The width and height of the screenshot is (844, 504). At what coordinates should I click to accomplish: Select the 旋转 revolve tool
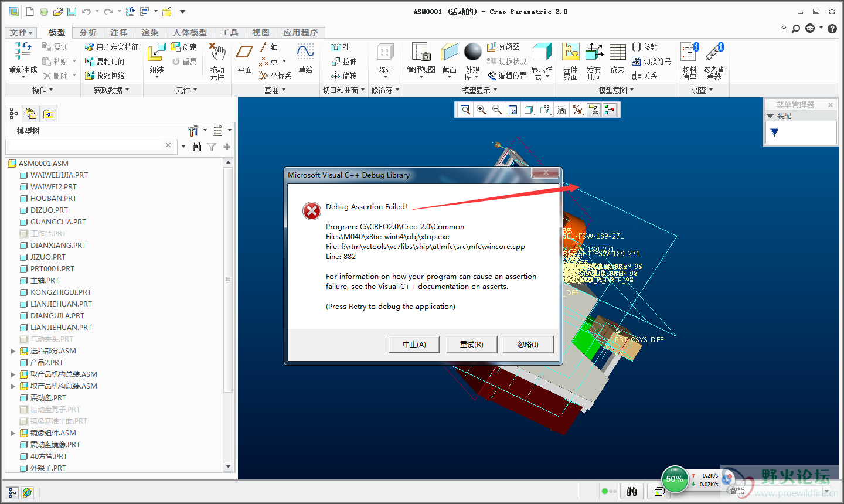344,76
